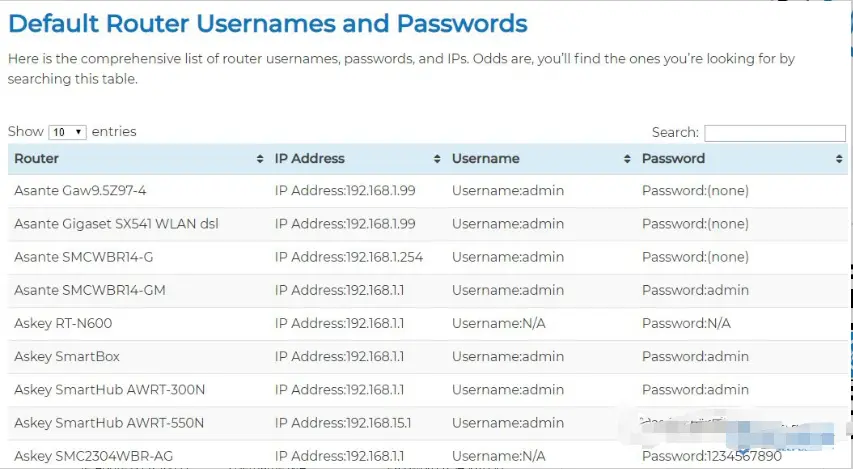Select the Asante SMCWBR14-G router name
Screen dimensions: 853x469
click(84, 257)
